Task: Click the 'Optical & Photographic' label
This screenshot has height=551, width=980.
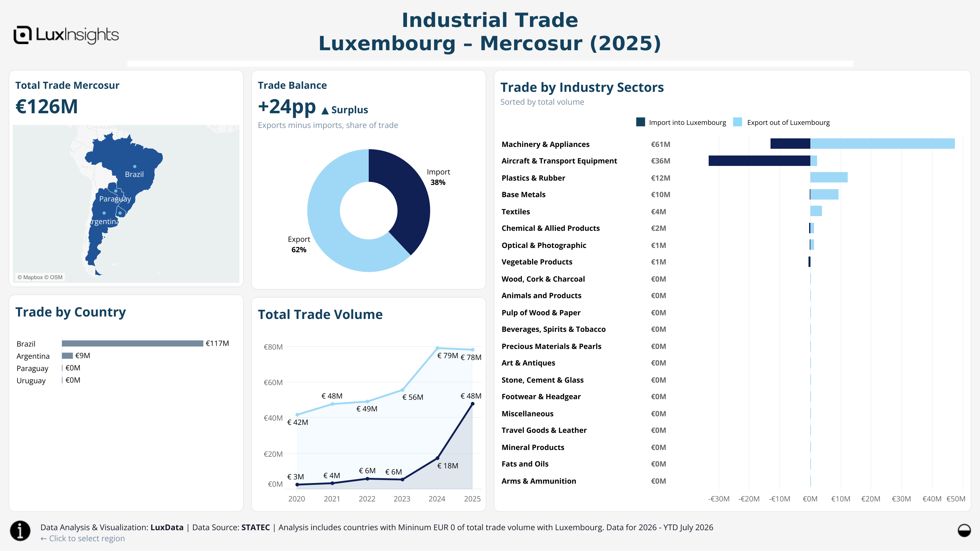Action: click(544, 245)
